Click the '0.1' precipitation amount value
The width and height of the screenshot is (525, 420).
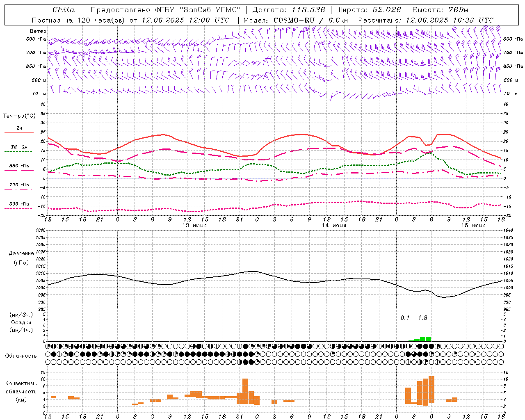[405, 318]
